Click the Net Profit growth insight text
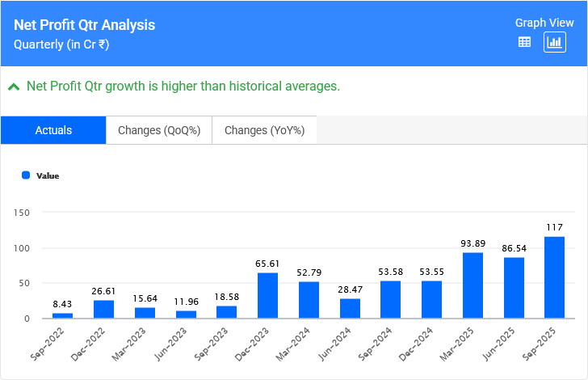Viewport: 588px width, 380px height. point(183,86)
